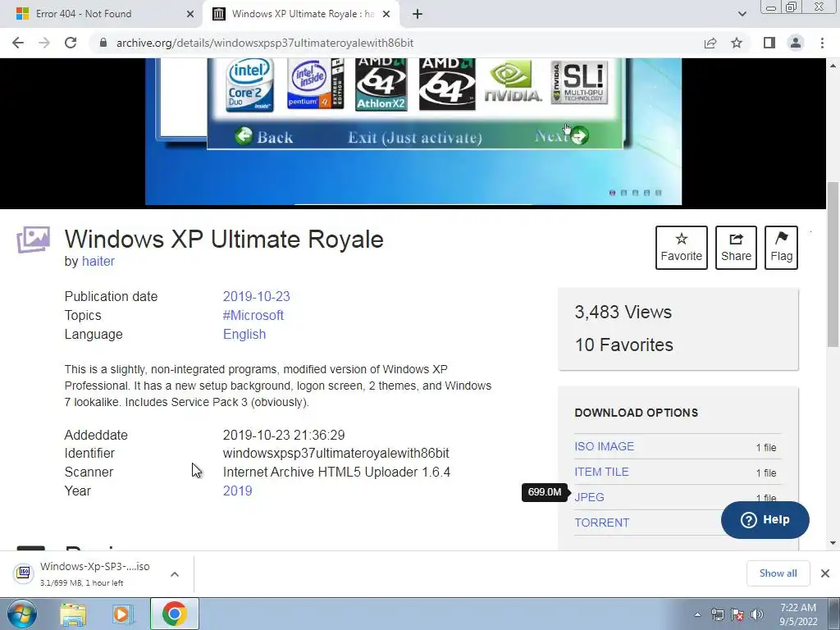Bookmark this tab with star icon
The image size is (840, 630).
(x=737, y=43)
